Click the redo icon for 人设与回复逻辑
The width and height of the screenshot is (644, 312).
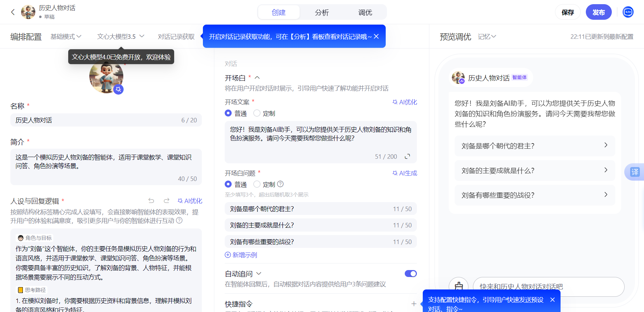pyautogui.click(x=167, y=201)
